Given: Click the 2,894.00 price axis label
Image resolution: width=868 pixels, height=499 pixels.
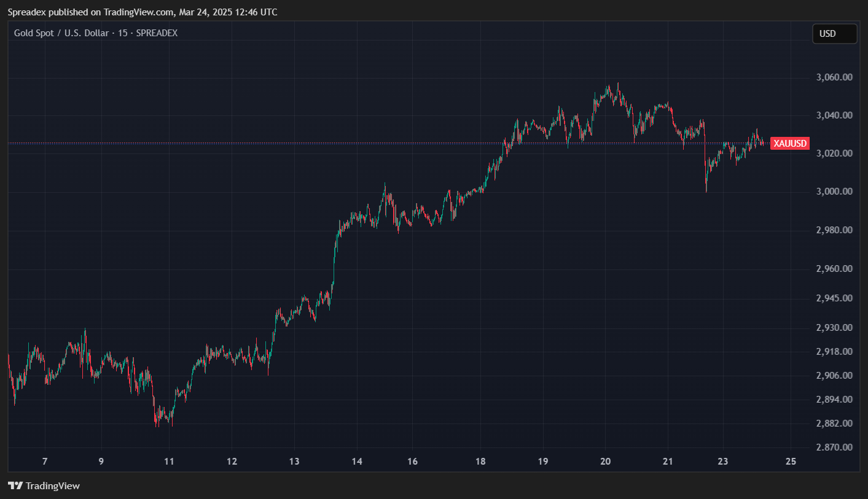Looking at the screenshot, I should point(834,400).
